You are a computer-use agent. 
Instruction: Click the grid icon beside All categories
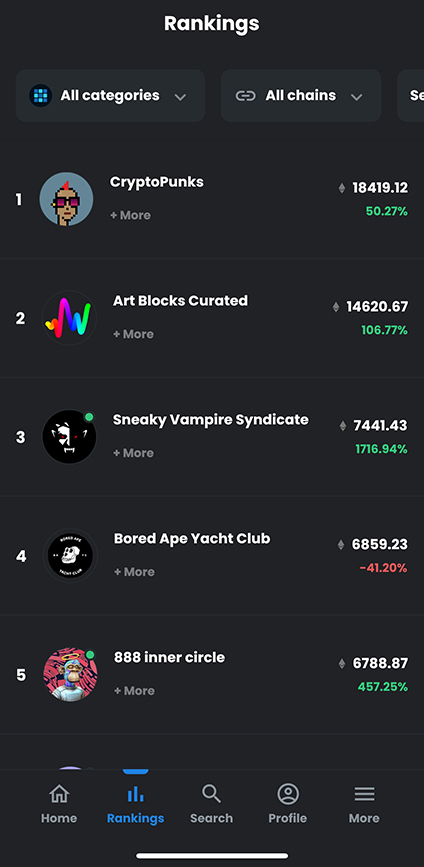pyautogui.click(x=40, y=96)
